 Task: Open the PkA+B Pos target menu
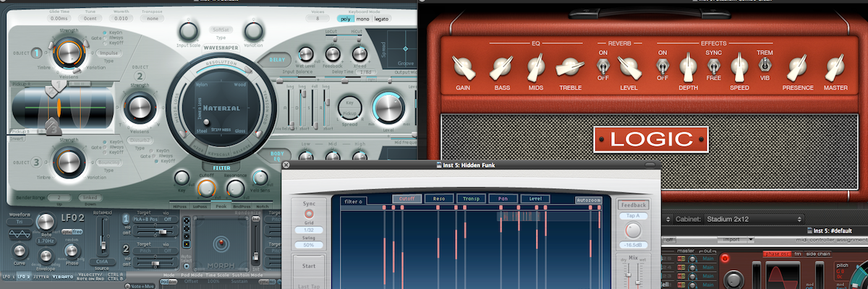[x=145, y=220]
